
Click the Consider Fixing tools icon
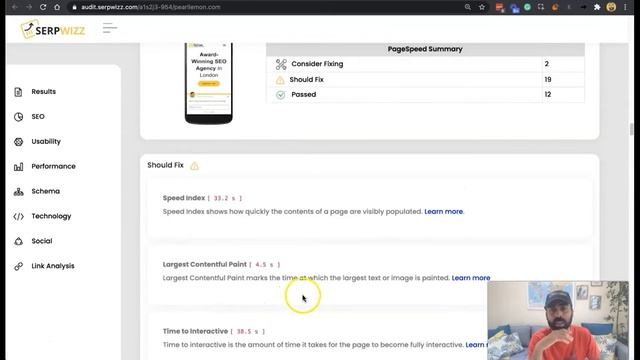(281, 64)
